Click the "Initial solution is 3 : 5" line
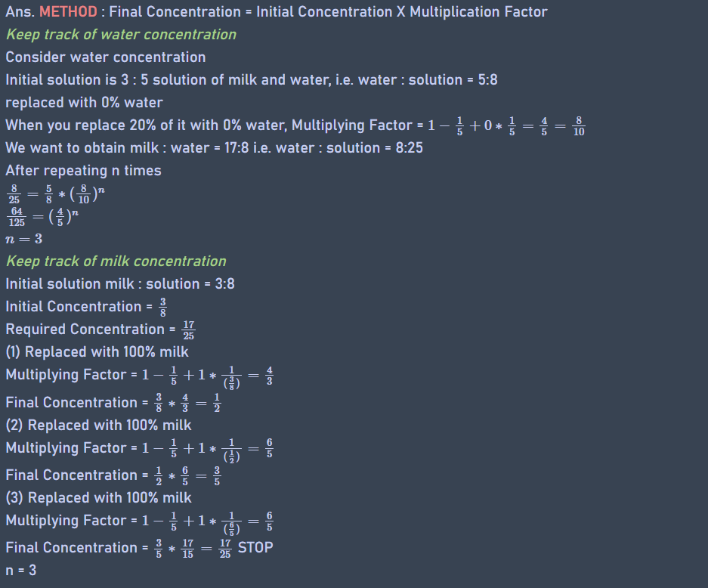The height and width of the screenshot is (588, 708). 251,79
